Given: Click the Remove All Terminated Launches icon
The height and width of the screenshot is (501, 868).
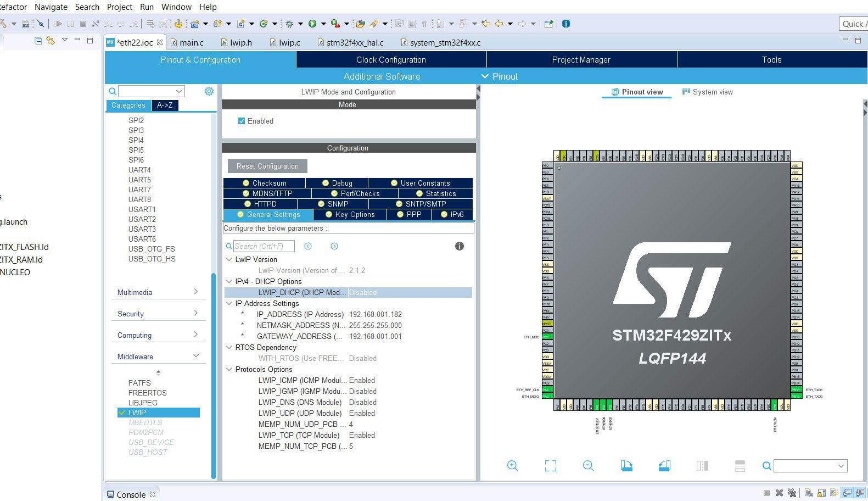Looking at the screenshot, I should tap(792, 493).
